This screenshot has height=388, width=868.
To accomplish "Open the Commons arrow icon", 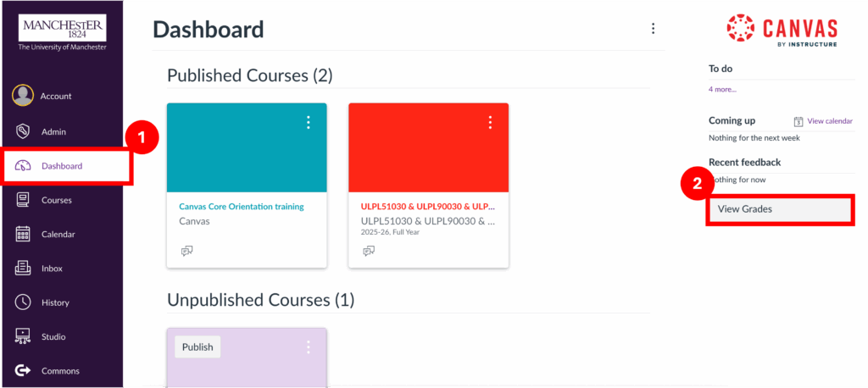I will click(x=24, y=370).
